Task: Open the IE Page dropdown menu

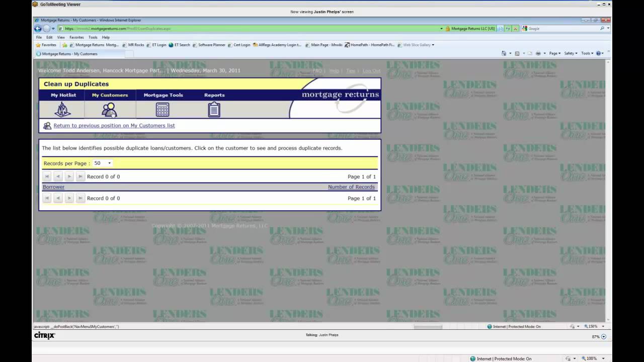Action: point(554,53)
